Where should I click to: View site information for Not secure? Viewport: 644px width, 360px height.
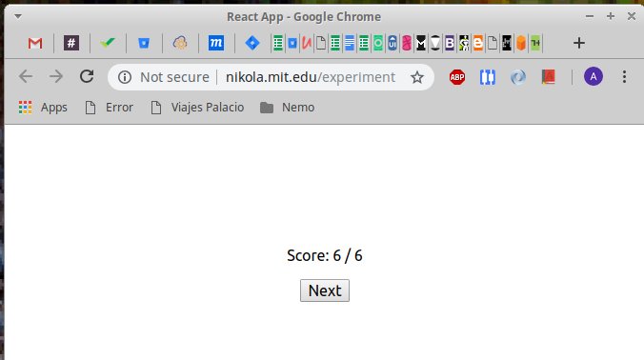[125, 77]
